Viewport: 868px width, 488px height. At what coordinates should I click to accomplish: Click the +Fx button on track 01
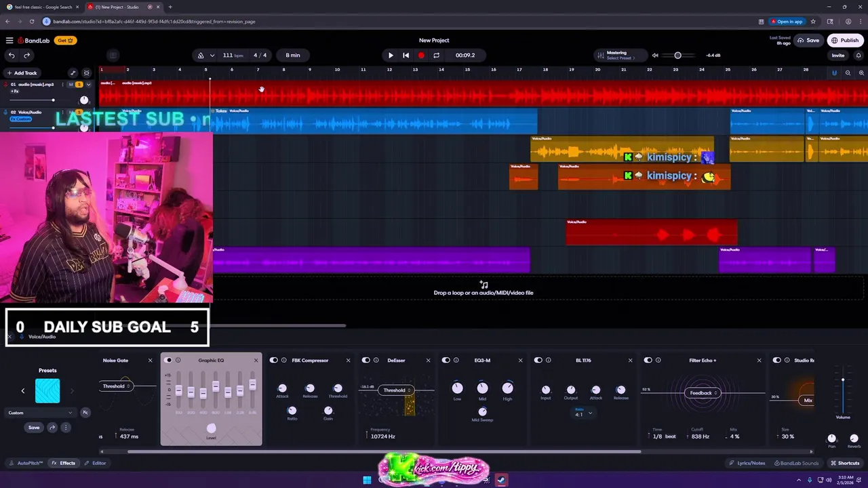[15, 91]
